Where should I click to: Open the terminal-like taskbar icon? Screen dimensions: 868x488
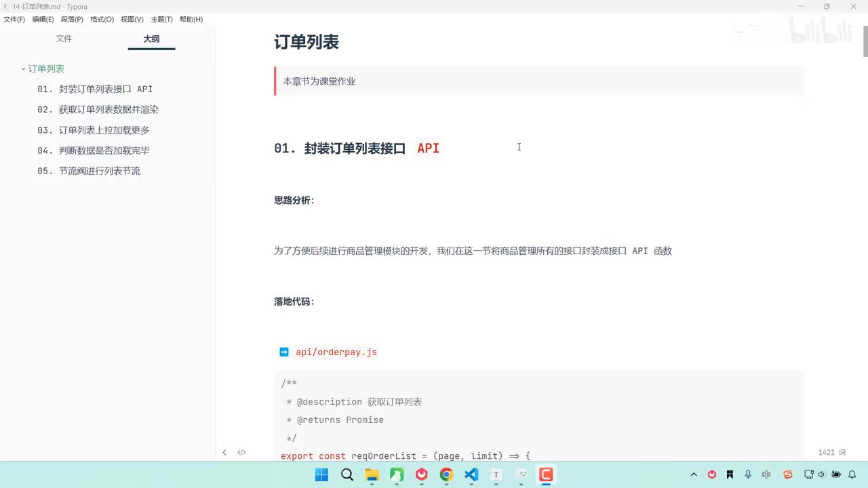(x=521, y=474)
